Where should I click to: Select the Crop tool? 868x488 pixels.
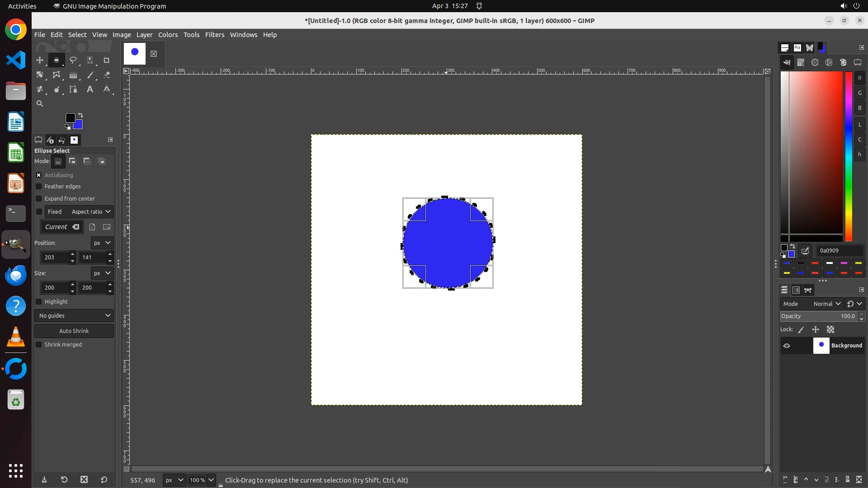[x=107, y=60]
